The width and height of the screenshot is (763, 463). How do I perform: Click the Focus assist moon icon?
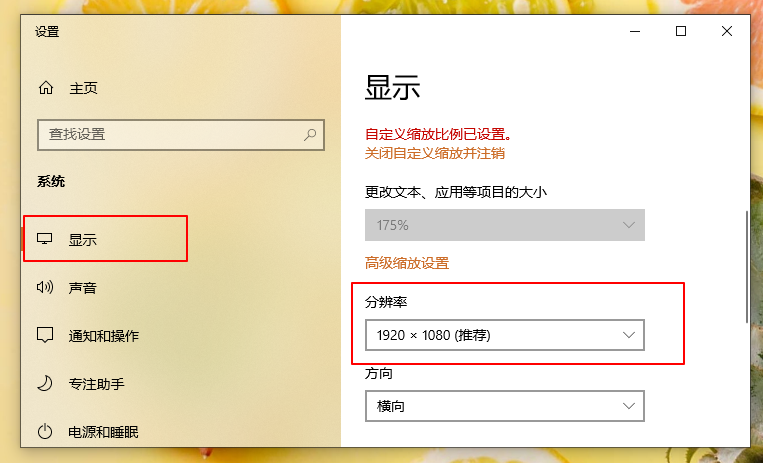pyautogui.click(x=45, y=383)
